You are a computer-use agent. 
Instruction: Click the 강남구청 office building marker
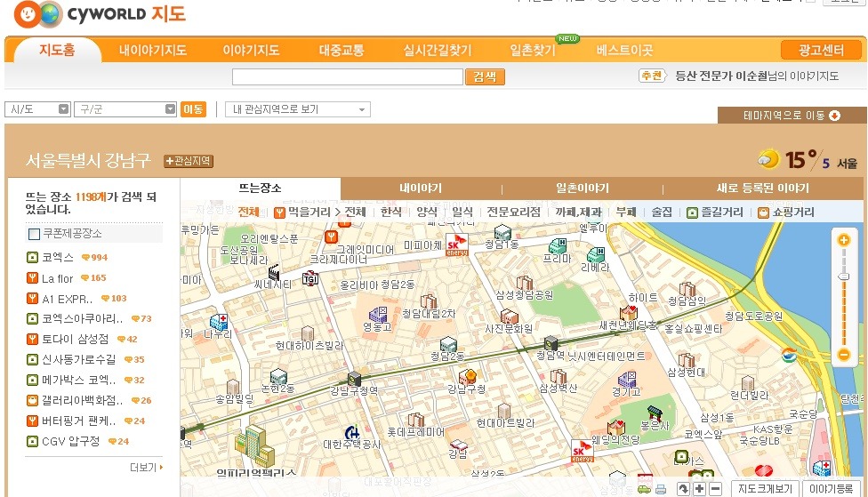[468, 377]
